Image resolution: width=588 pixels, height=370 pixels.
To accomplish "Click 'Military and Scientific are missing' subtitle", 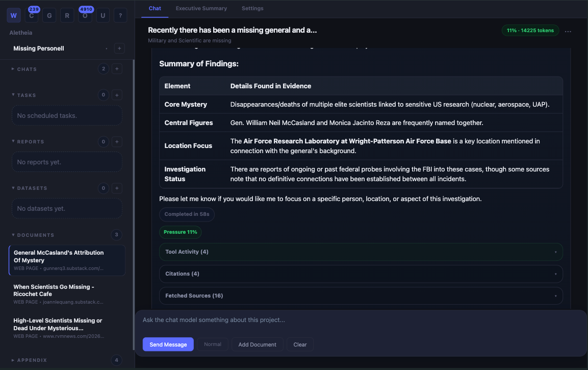I will [189, 40].
